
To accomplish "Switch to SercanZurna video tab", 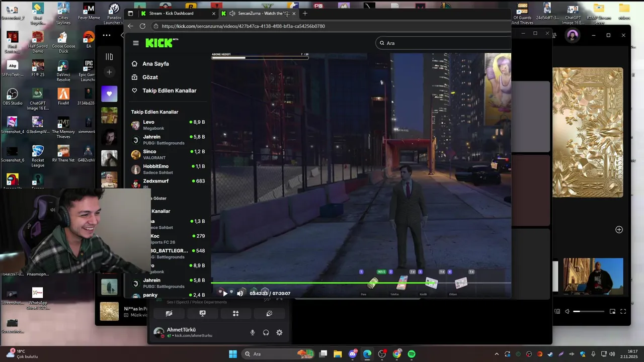I will pyautogui.click(x=259, y=14).
